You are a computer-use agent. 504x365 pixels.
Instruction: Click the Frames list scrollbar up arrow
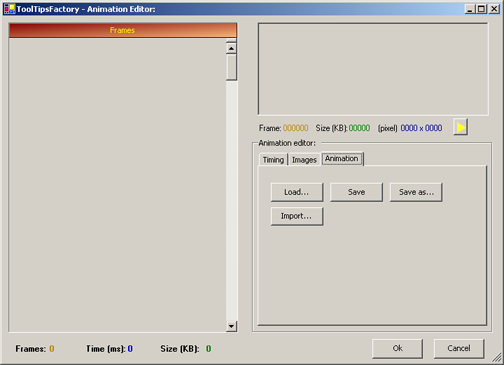point(231,49)
